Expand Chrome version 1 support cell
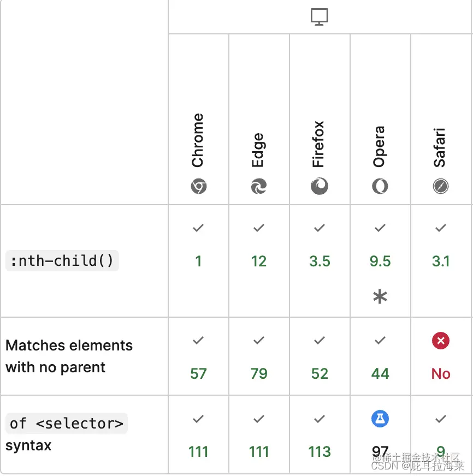Screen dimensions: 473x476 [x=199, y=261]
